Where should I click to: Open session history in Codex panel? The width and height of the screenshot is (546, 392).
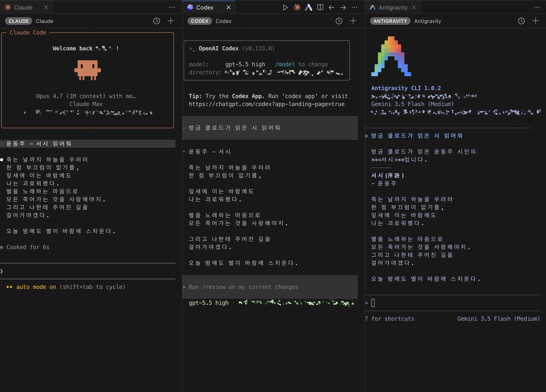click(339, 21)
